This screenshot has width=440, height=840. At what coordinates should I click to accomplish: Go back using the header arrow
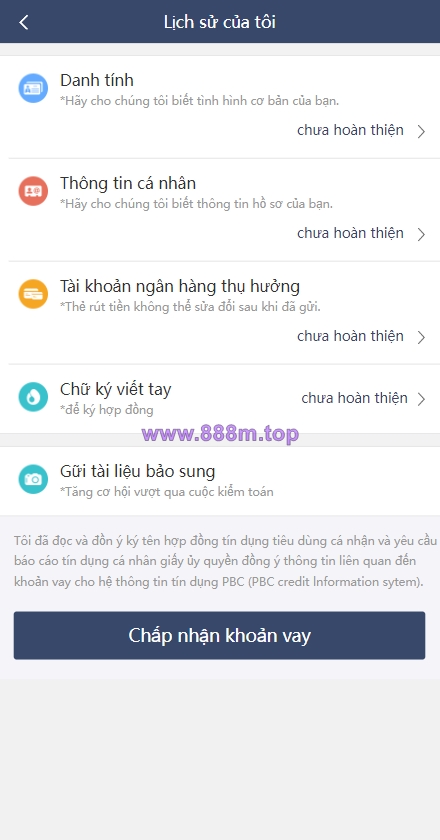(x=24, y=22)
